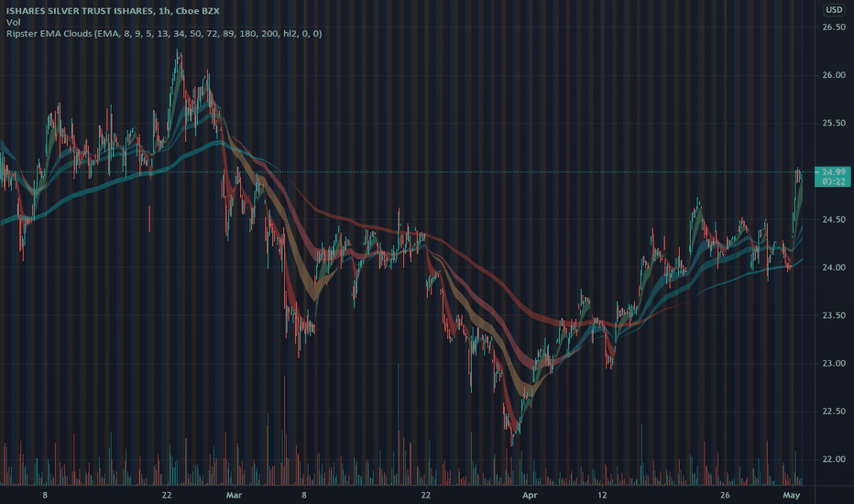Screen dimensions: 854x504
Task: Click the 23.50 price axis label
Action: [x=834, y=315]
